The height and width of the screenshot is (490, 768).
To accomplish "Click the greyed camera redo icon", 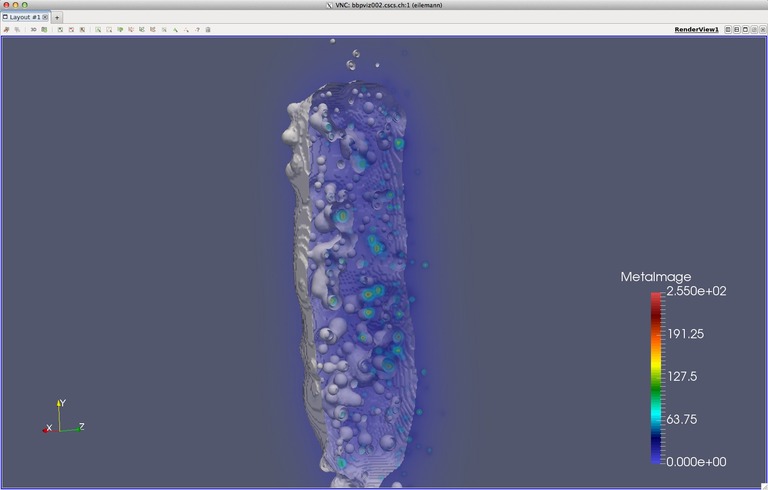I will coord(17,29).
